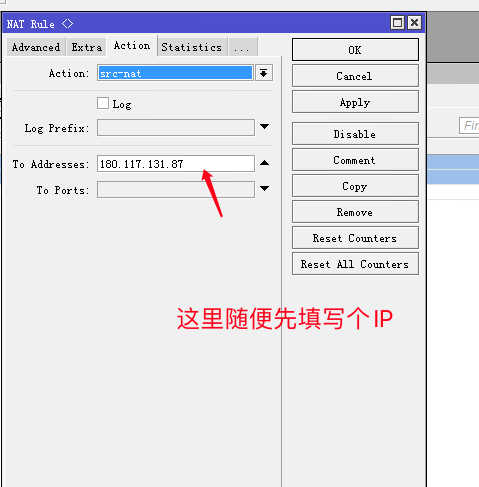Switch to the Extra tab
Screen dimensions: 479x487
pyautogui.click(x=87, y=47)
